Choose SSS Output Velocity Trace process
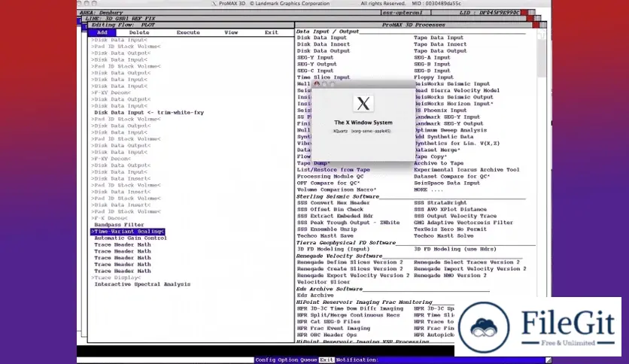 tap(455, 216)
